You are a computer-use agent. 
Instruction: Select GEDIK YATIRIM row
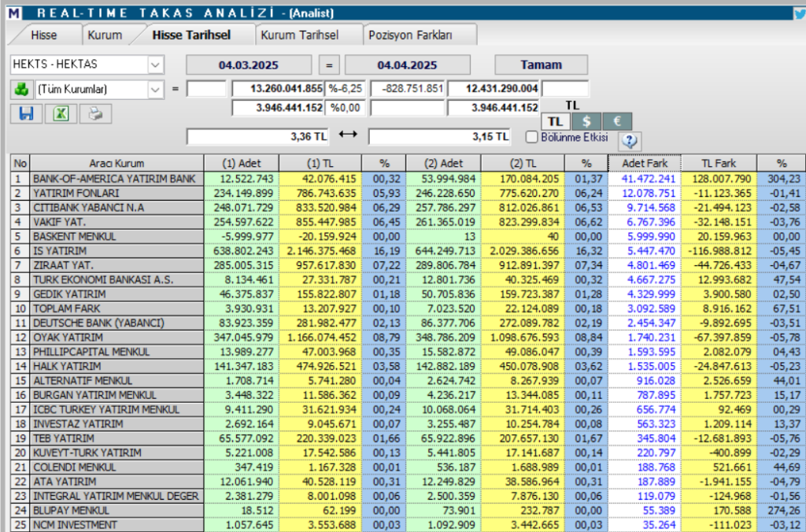point(409,294)
